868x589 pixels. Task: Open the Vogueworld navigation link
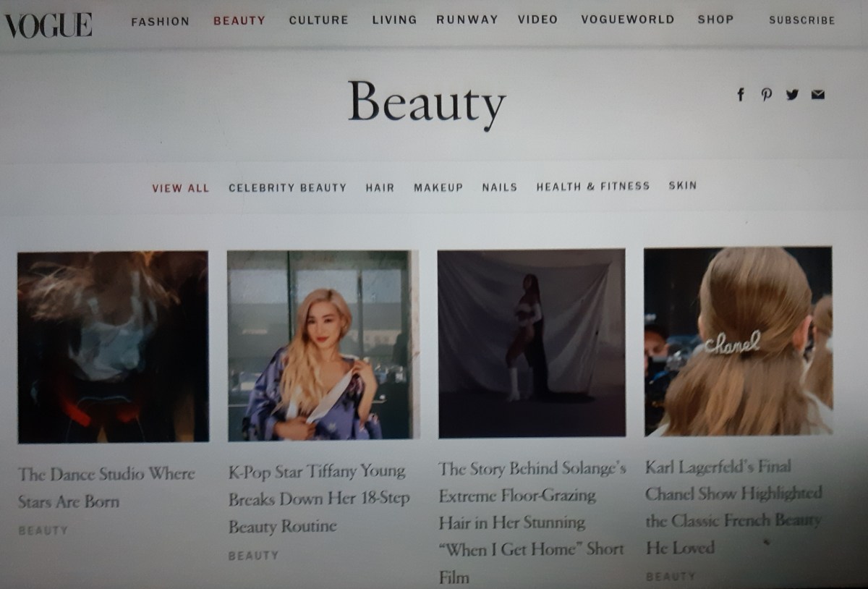(627, 20)
